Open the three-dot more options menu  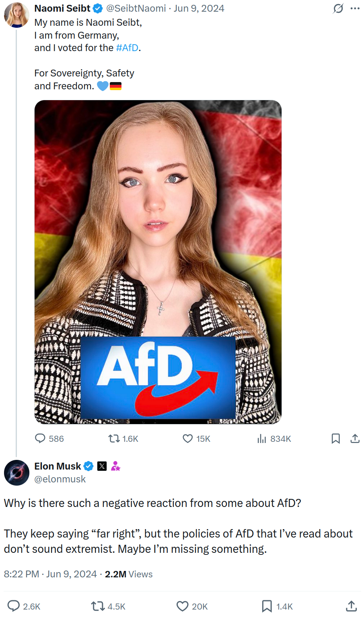[x=355, y=8]
